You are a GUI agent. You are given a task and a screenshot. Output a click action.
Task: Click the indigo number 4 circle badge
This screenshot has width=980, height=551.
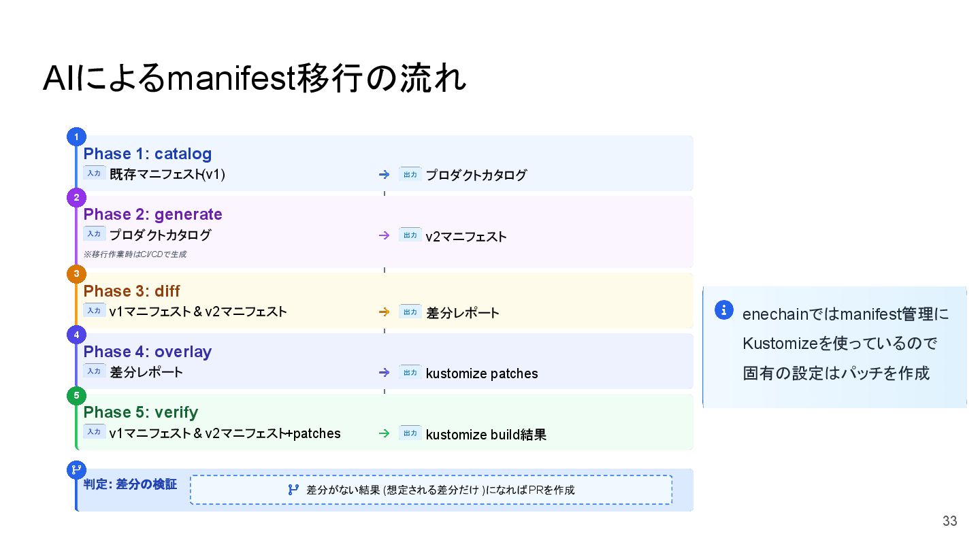click(76, 335)
